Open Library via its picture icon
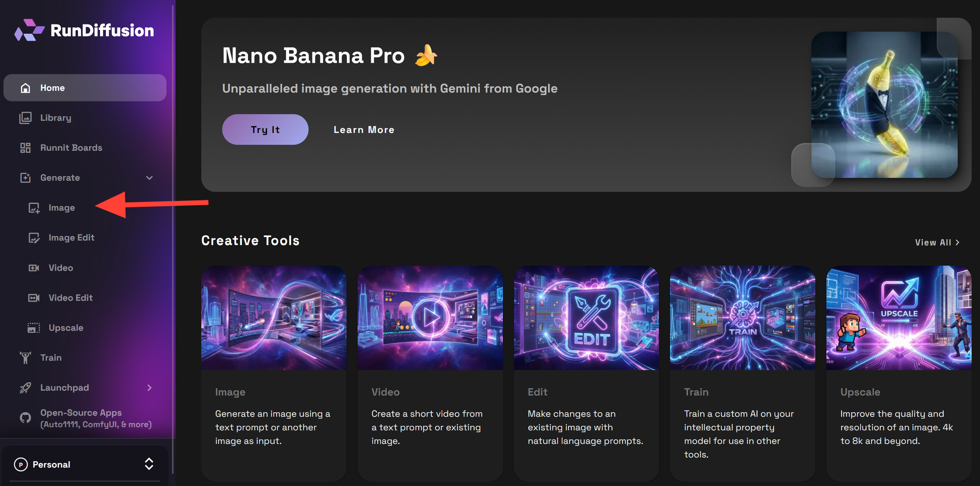The height and width of the screenshot is (486, 980). pyautogui.click(x=25, y=118)
